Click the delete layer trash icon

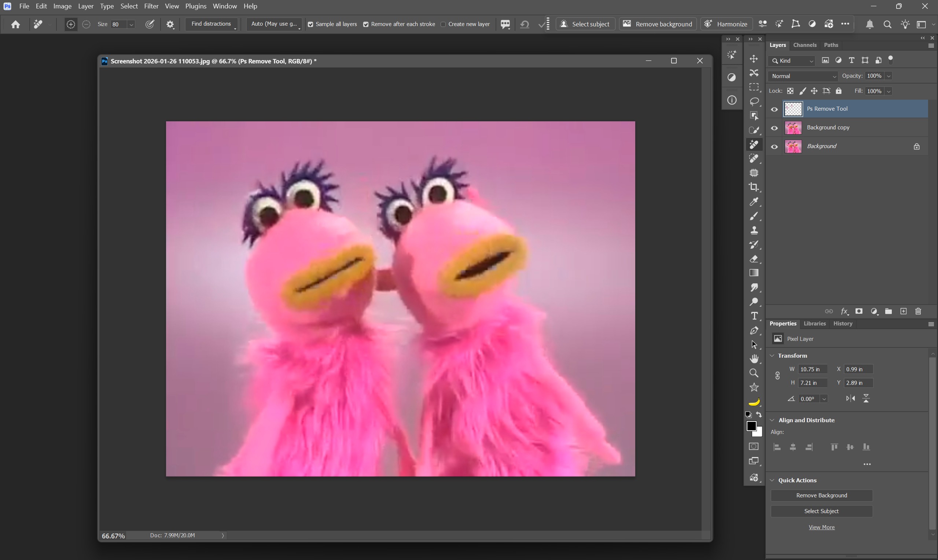click(918, 311)
